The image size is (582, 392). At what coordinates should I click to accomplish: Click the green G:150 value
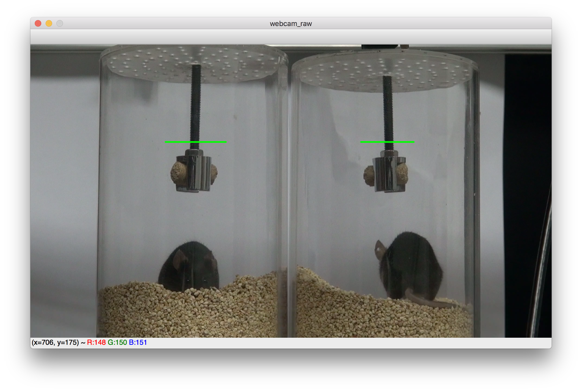(117, 343)
